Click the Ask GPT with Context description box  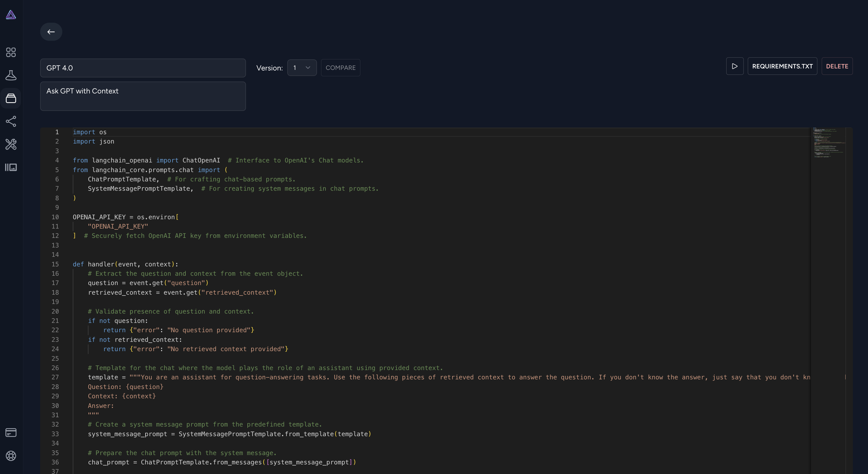point(143,96)
